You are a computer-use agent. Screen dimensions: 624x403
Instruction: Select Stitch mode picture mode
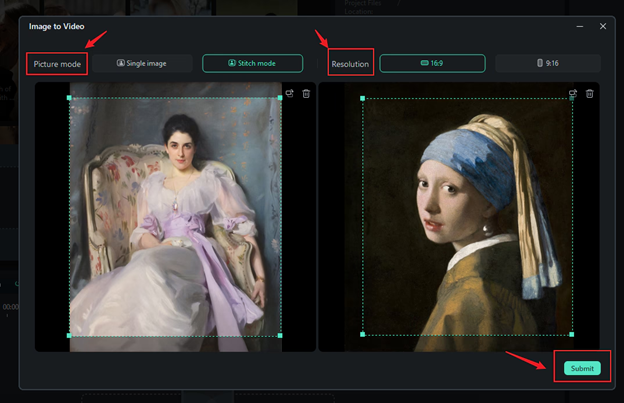pos(252,63)
